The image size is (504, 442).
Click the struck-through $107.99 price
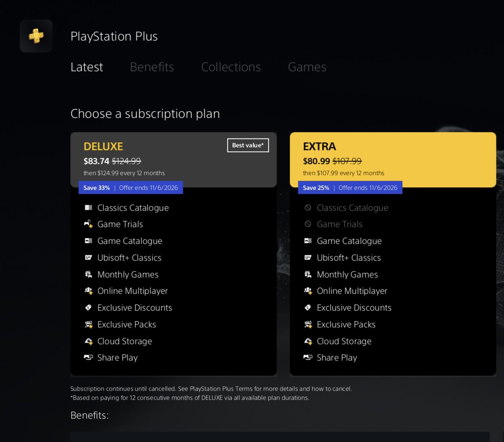pyautogui.click(x=347, y=161)
